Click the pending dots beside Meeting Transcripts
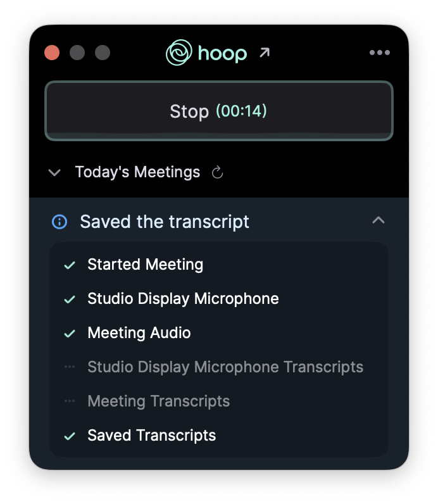 (70, 401)
